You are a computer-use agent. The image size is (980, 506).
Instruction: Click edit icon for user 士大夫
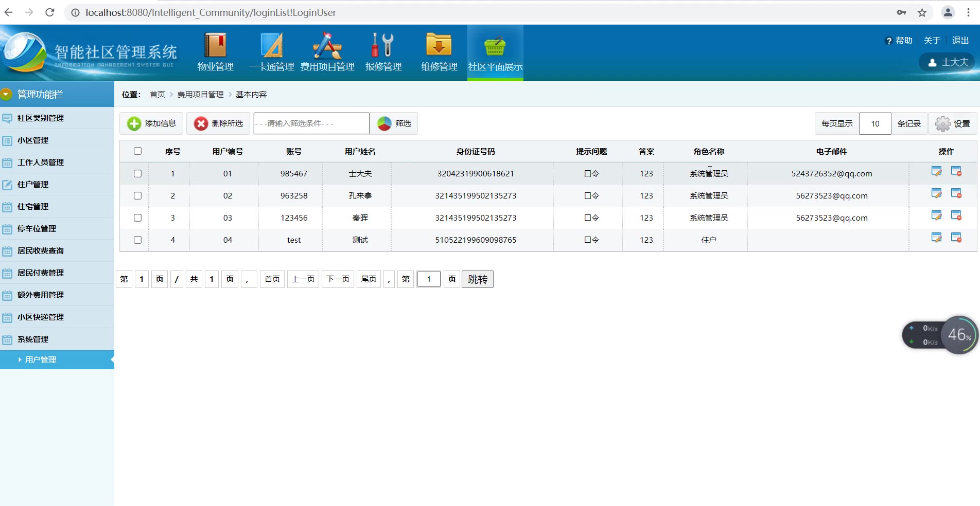click(937, 171)
